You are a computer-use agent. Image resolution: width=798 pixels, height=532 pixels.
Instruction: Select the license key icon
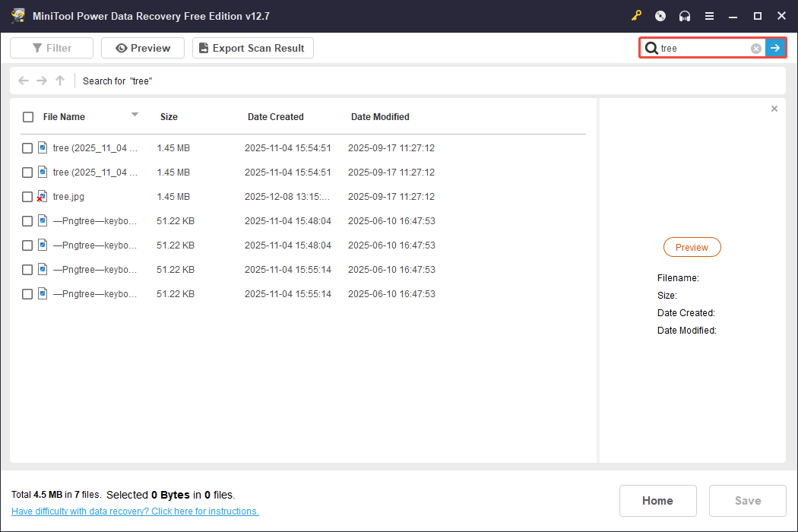637,15
